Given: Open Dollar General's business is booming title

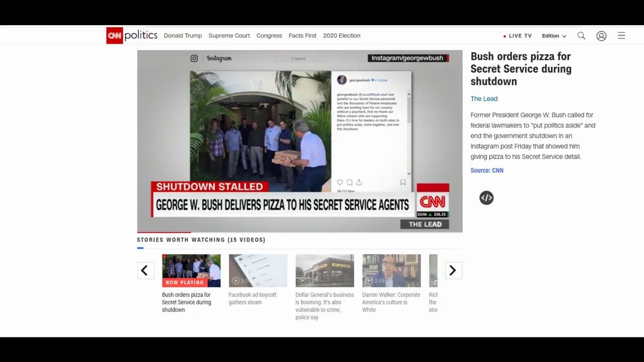Looking at the screenshot, I should 325,306.
